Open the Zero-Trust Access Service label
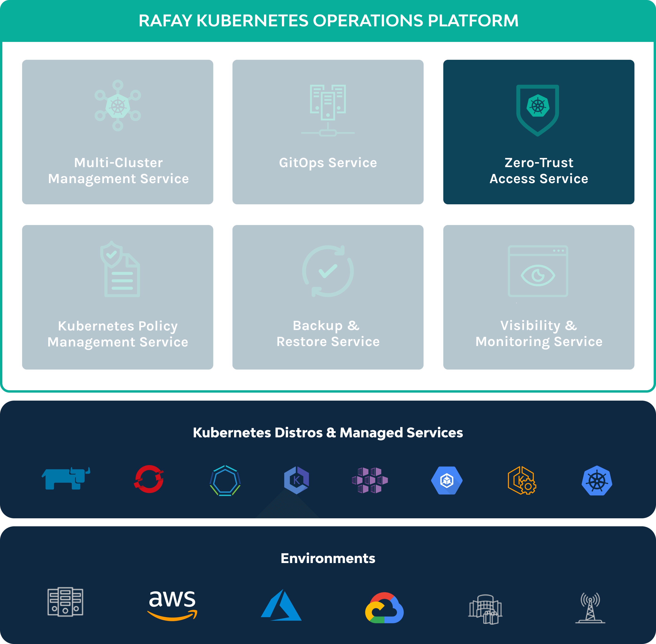The width and height of the screenshot is (656, 644). tap(539, 171)
